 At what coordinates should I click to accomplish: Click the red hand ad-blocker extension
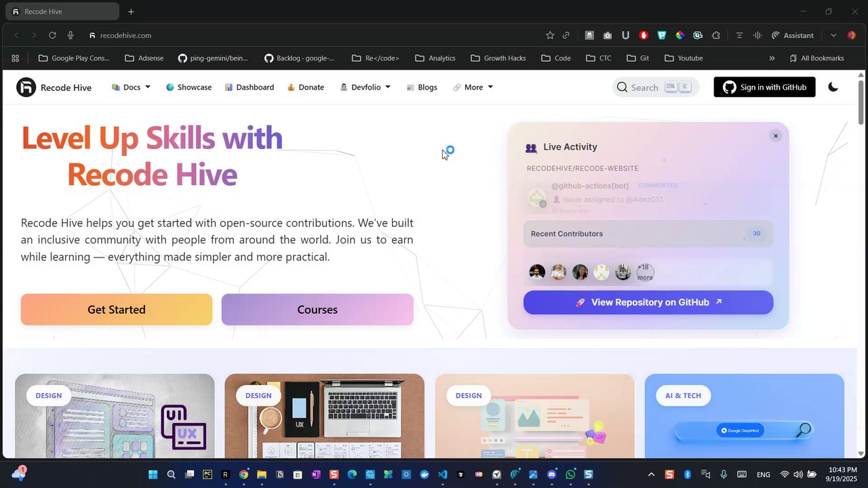(644, 35)
